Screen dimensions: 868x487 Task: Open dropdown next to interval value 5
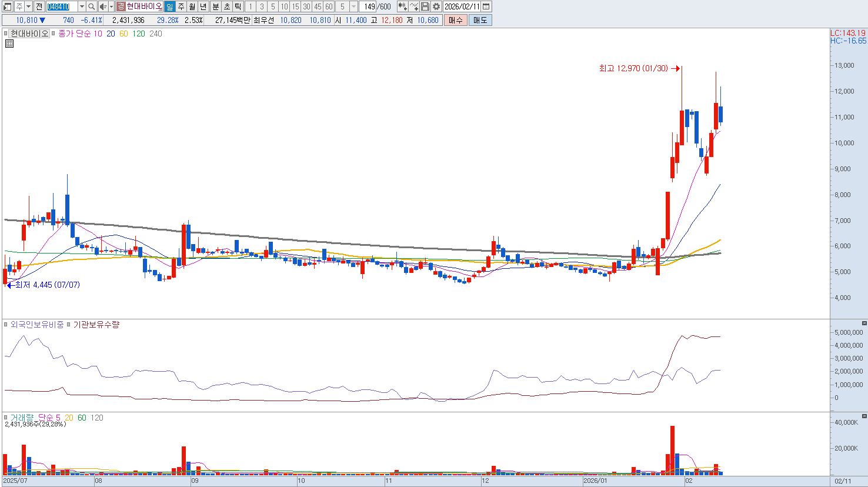point(353,6)
